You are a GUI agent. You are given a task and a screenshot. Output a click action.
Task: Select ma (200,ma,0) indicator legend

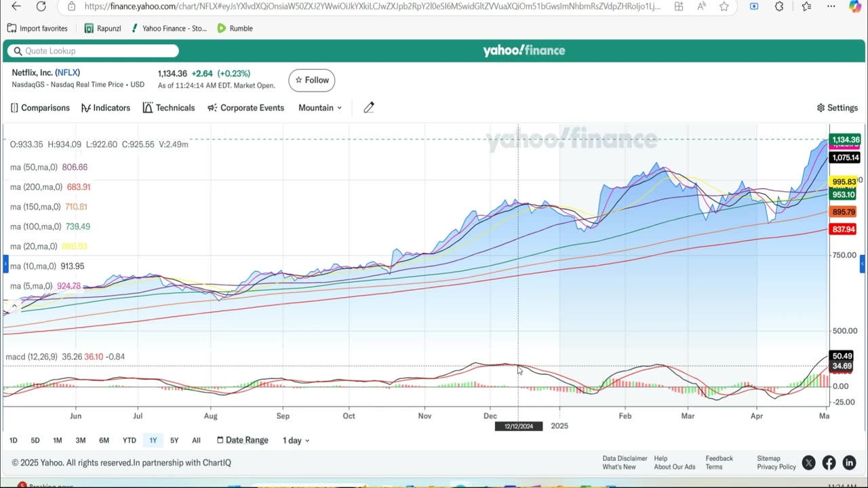tap(50, 187)
